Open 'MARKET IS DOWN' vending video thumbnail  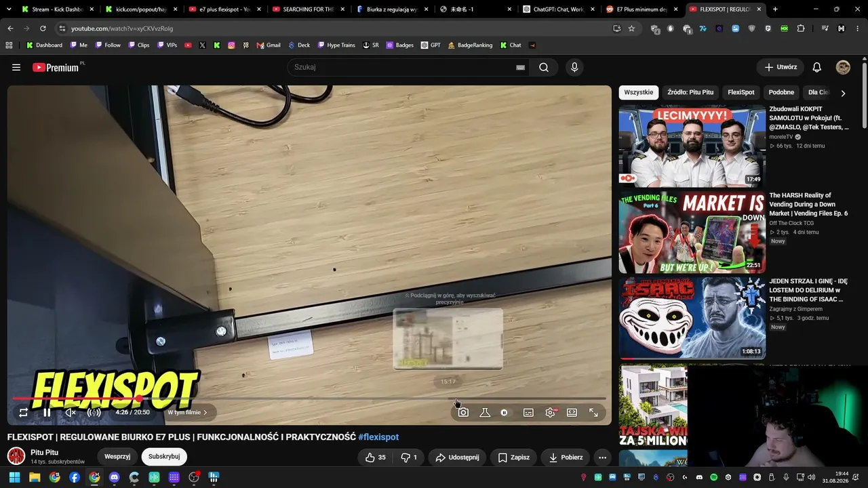coord(692,232)
